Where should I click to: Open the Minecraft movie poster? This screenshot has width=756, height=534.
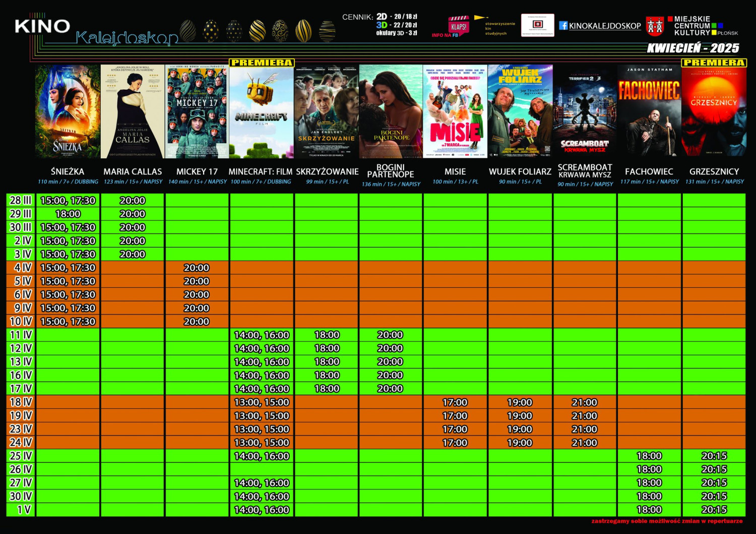tap(262, 112)
